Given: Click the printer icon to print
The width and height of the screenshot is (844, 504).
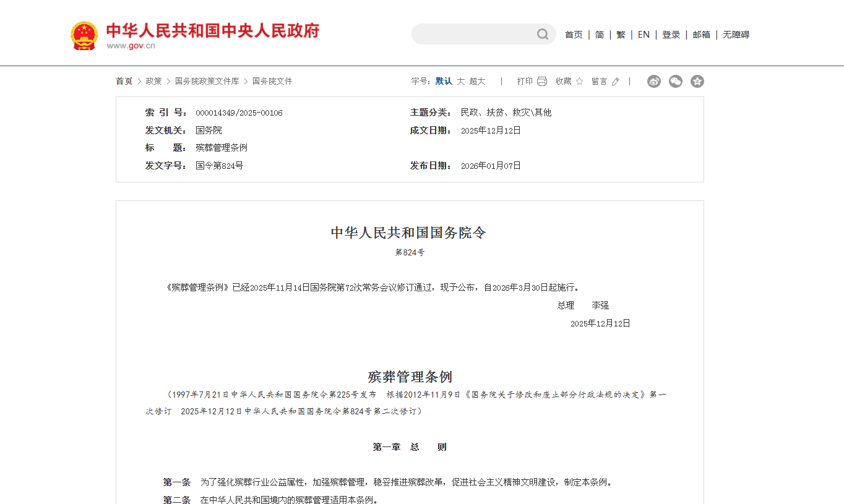Looking at the screenshot, I should [x=542, y=81].
